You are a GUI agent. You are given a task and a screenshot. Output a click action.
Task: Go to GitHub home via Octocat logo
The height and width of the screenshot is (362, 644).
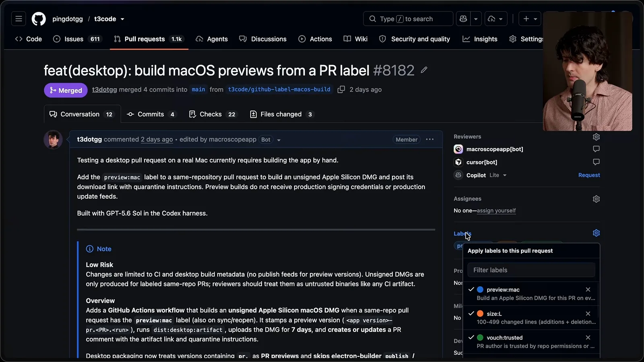pos(39,19)
